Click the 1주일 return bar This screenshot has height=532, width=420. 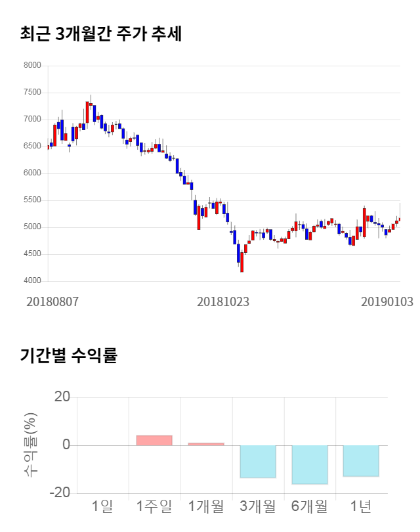154,440
